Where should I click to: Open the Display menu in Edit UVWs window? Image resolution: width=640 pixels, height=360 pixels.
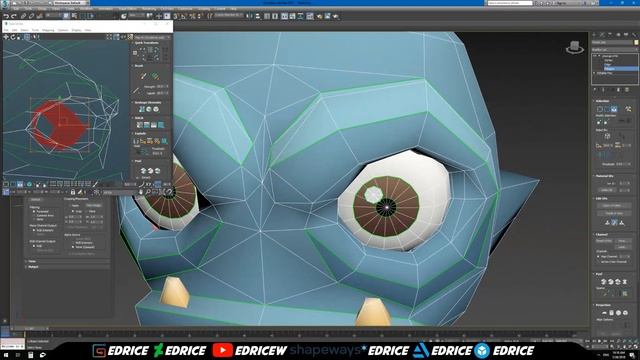pos(76,30)
